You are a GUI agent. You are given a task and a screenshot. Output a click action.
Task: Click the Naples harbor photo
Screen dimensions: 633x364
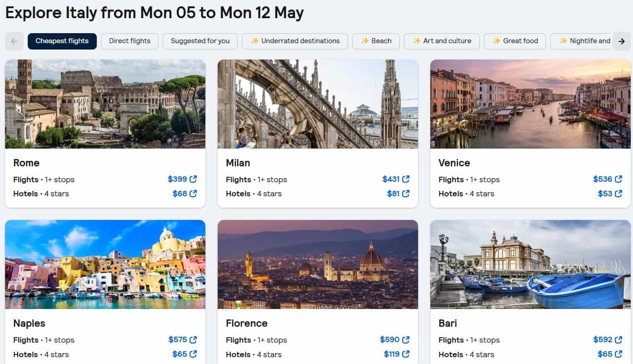point(105,264)
